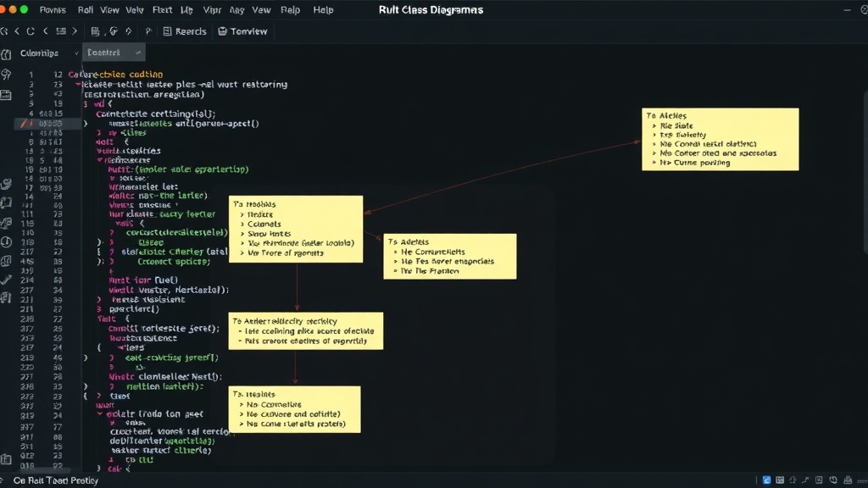868x488 pixels.
Task: Click the save document toolbar icon
Action: pos(95,31)
